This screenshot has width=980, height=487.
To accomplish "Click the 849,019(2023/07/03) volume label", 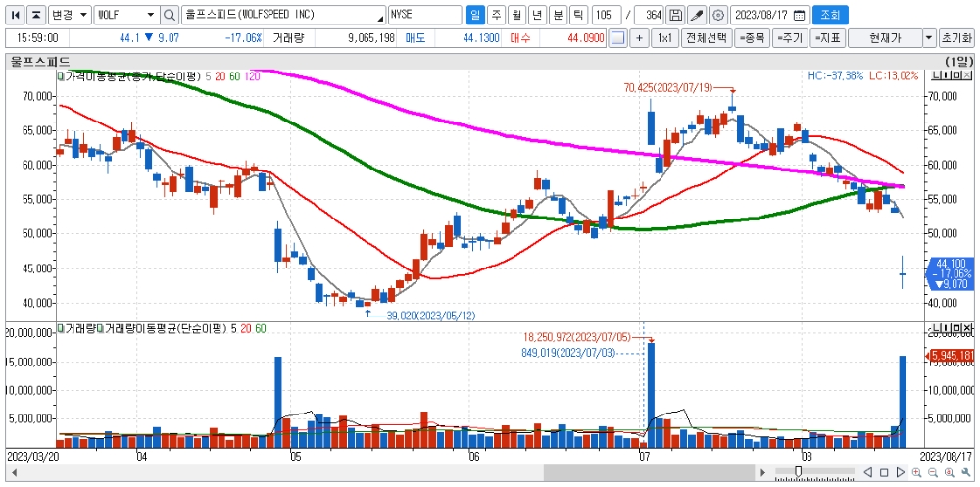I will tap(568, 353).
